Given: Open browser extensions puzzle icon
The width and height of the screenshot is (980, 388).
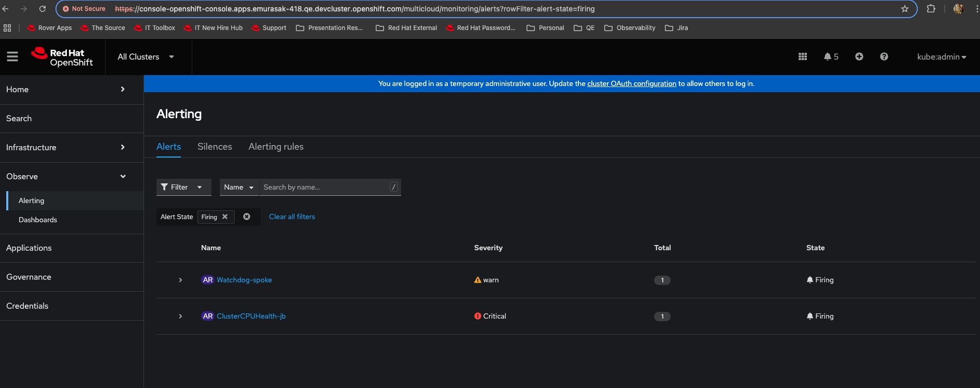Looking at the screenshot, I should pos(931,9).
